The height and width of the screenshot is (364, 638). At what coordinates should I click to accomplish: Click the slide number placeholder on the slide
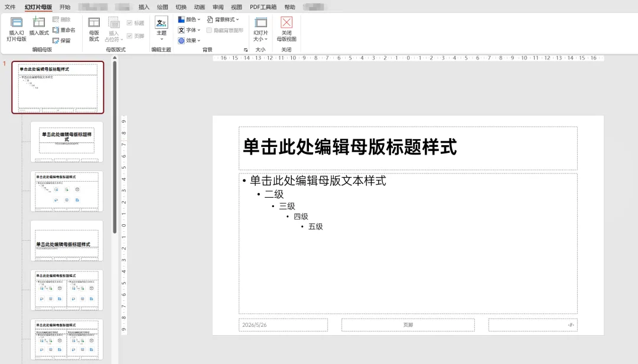[x=533, y=325]
